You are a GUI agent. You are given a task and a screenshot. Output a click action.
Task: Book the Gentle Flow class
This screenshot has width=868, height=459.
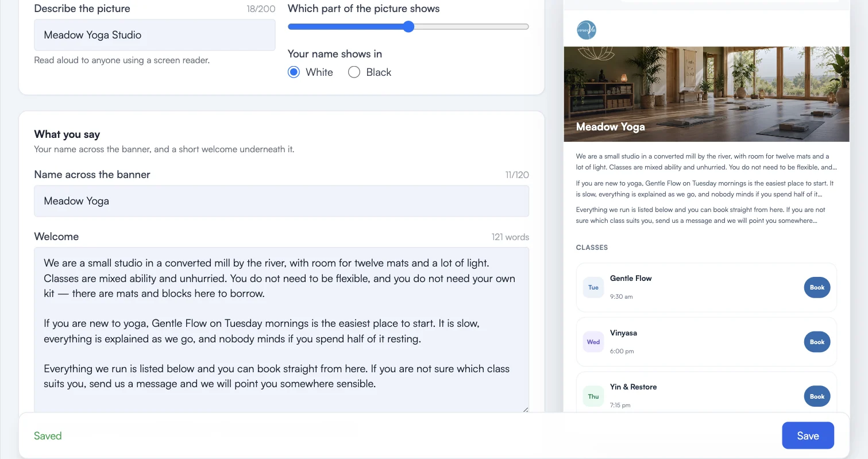pyautogui.click(x=817, y=287)
